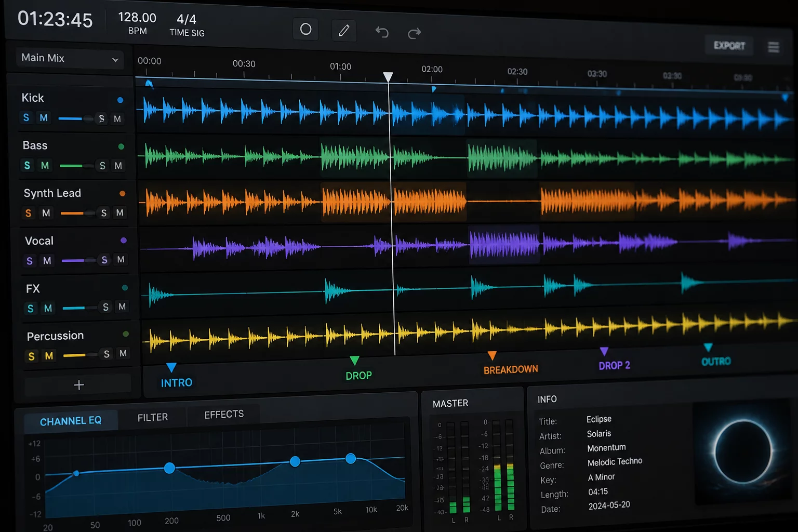Click the Percussion track volume slider
Image resolution: width=798 pixels, height=532 pixels.
[x=81, y=355]
